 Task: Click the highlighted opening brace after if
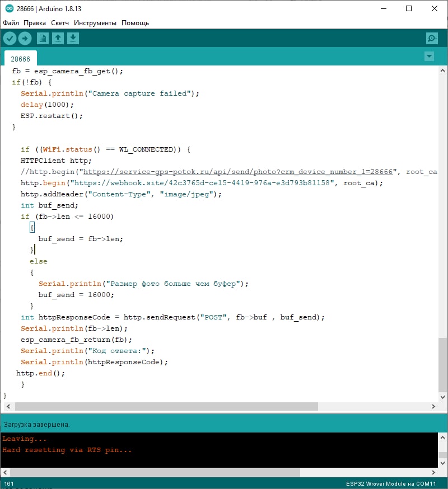click(x=32, y=227)
